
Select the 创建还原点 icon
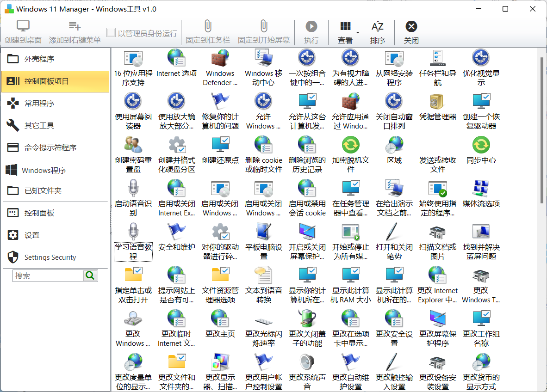coord(220,145)
